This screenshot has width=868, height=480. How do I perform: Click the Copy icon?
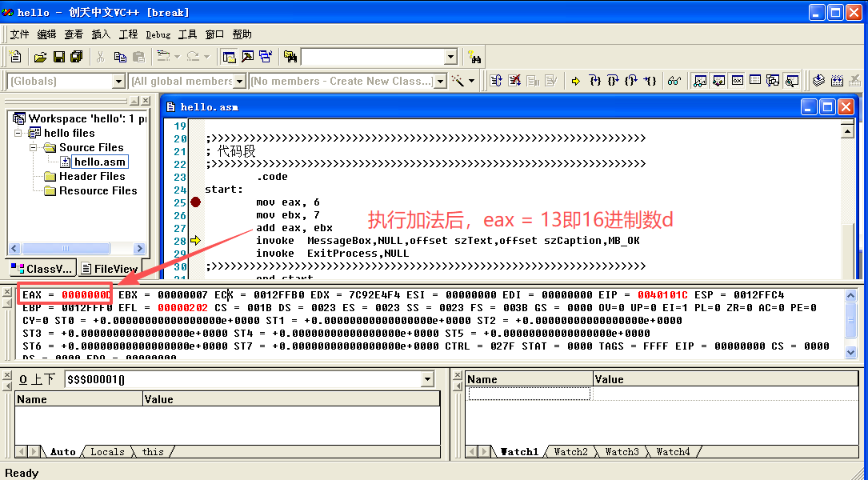(119, 57)
